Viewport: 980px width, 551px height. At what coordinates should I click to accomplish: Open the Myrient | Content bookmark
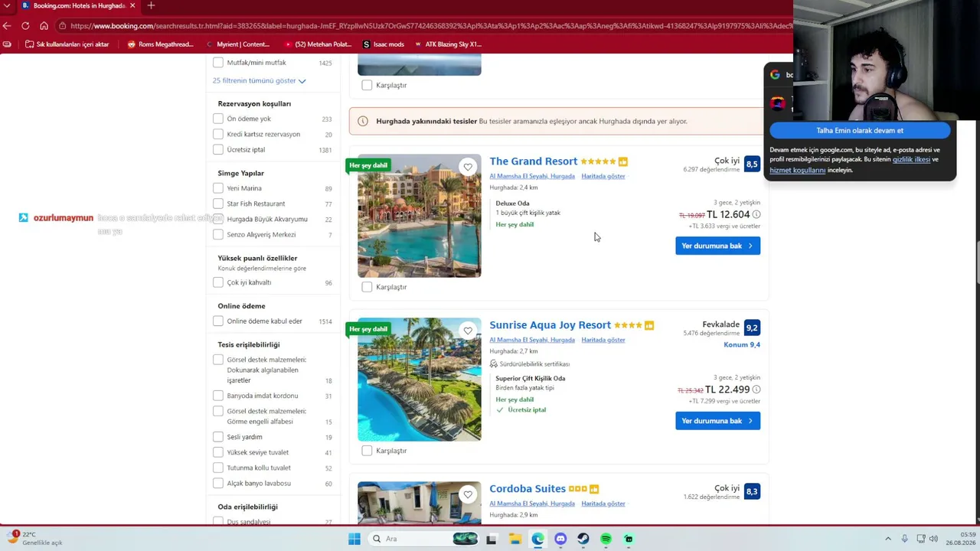pyautogui.click(x=237, y=44)
